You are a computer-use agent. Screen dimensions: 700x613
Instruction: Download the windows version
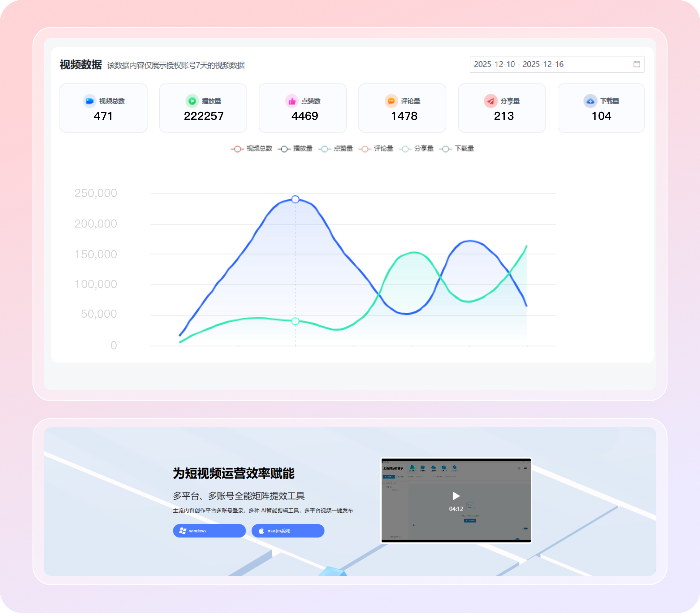click(x=209, y=531)
